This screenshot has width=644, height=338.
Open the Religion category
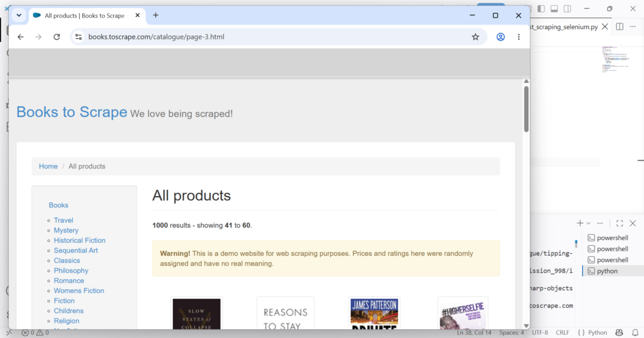point(67,321)
